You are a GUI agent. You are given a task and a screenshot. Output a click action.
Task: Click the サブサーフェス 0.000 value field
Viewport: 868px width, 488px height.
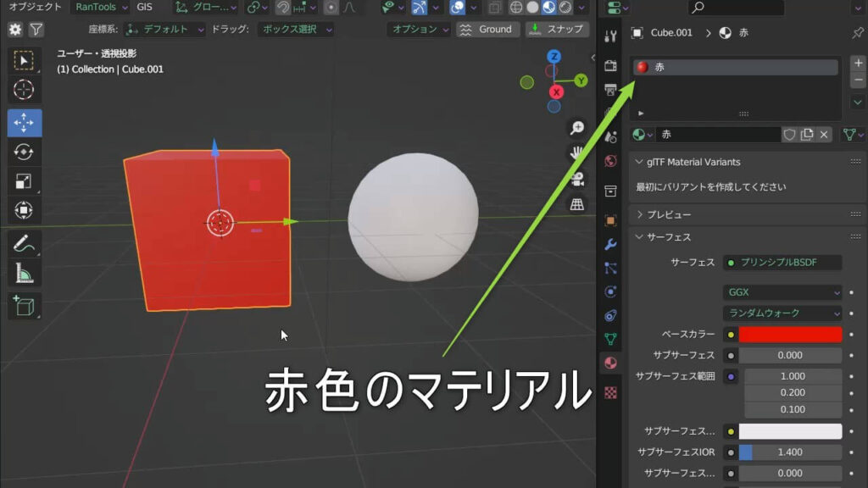(790, 355)
